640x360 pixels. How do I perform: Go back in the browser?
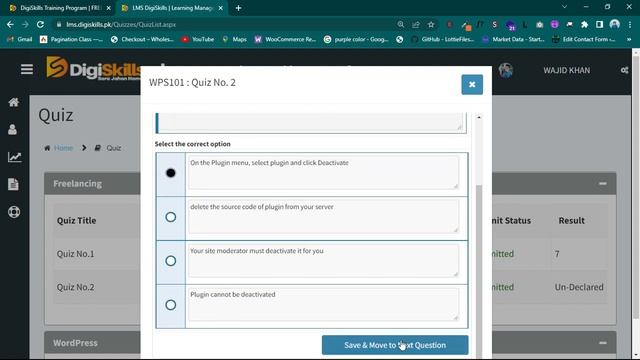[x=10, y=24]
